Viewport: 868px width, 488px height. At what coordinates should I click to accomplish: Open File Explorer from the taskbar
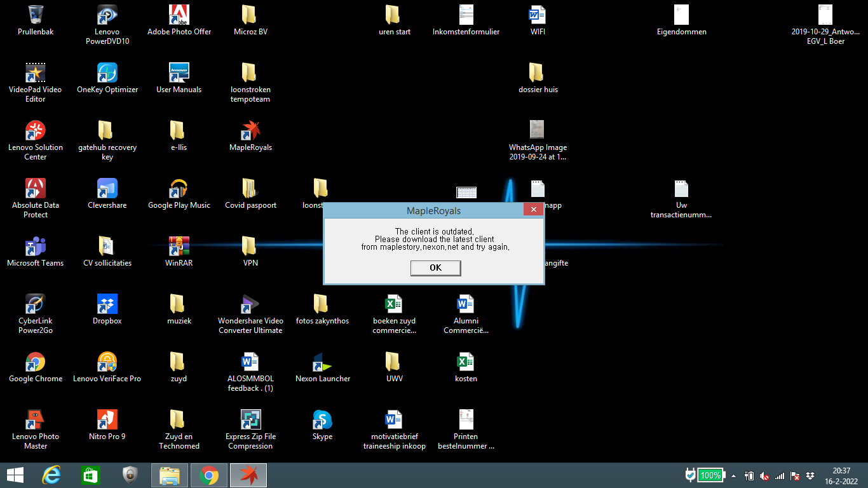170,475
